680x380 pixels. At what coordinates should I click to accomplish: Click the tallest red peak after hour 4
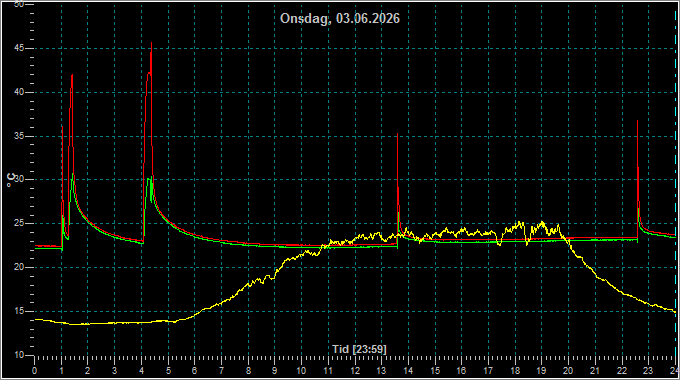[x=151, y=43]
